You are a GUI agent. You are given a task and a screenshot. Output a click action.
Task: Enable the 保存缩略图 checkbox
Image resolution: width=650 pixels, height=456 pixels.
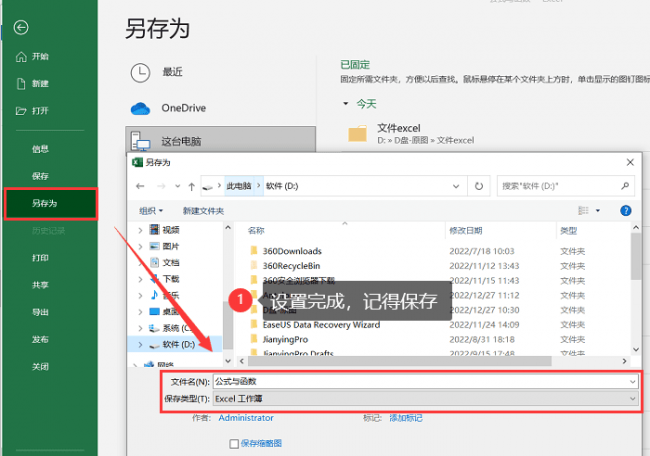[234, 444]
